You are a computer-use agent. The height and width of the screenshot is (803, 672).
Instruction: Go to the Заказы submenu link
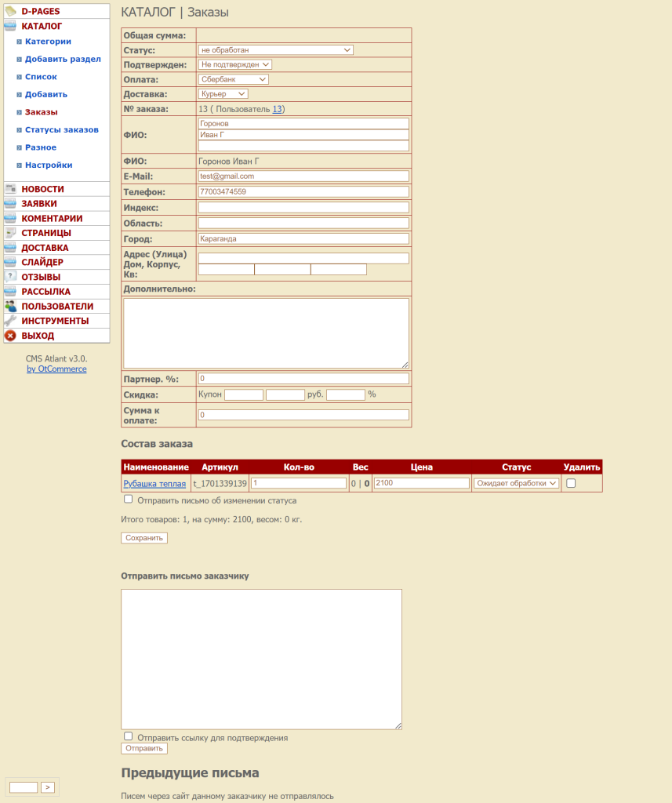coord(41,112)
